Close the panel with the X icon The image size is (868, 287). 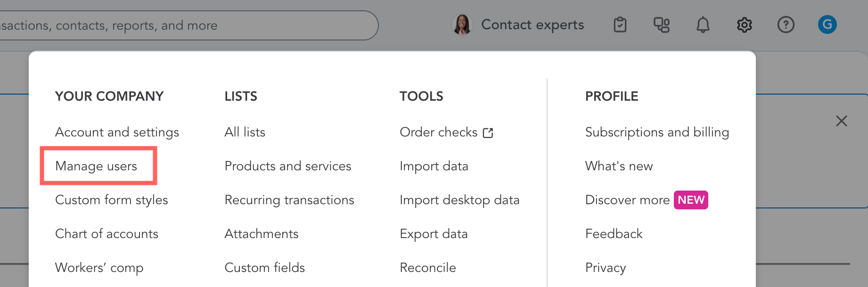[841, 121]
